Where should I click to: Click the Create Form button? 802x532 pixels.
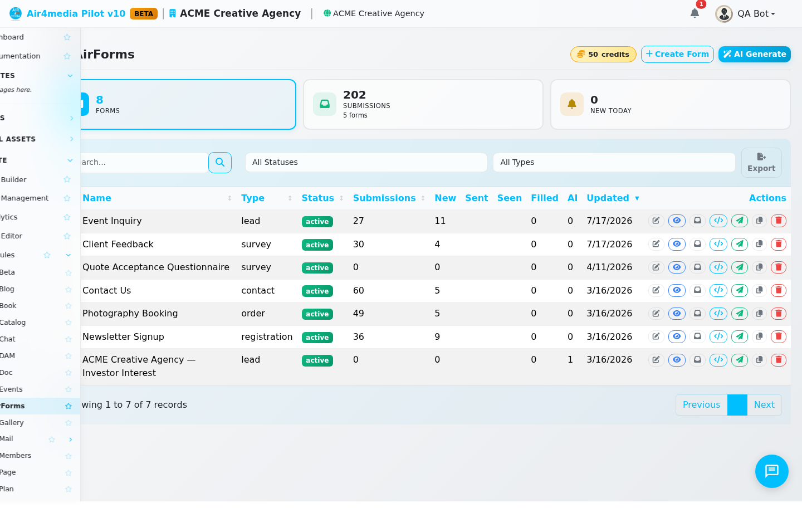point(677,54)
